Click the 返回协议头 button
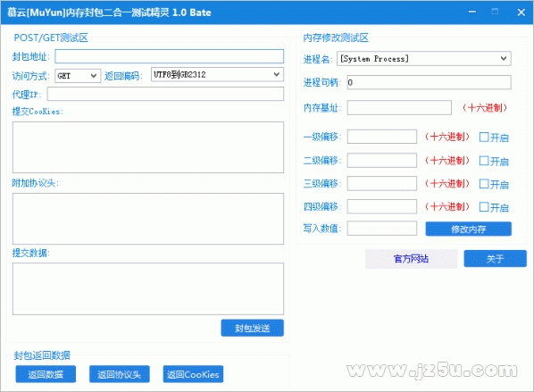The height and width of the screenshot is (392, 534). [119, 374]
